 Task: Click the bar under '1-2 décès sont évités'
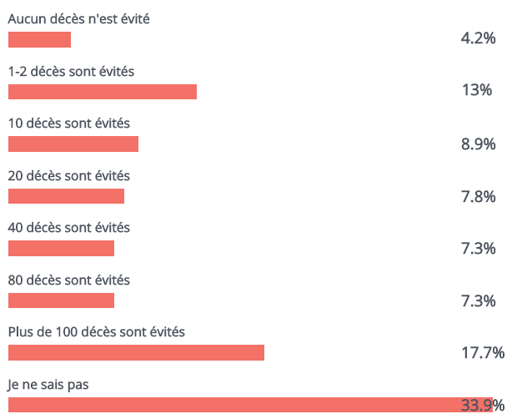tap(103, 92)
